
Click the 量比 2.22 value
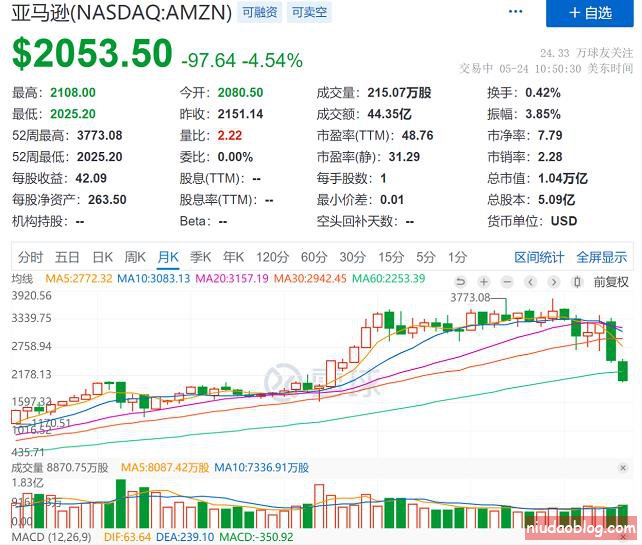pyautogui.click(x=230, y=136)
